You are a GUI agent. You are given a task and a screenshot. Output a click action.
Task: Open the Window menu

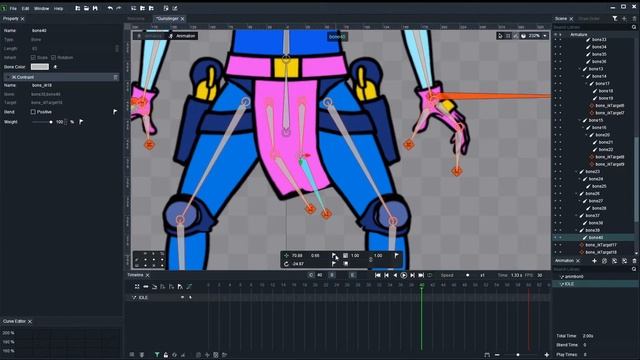pos(41,8)
